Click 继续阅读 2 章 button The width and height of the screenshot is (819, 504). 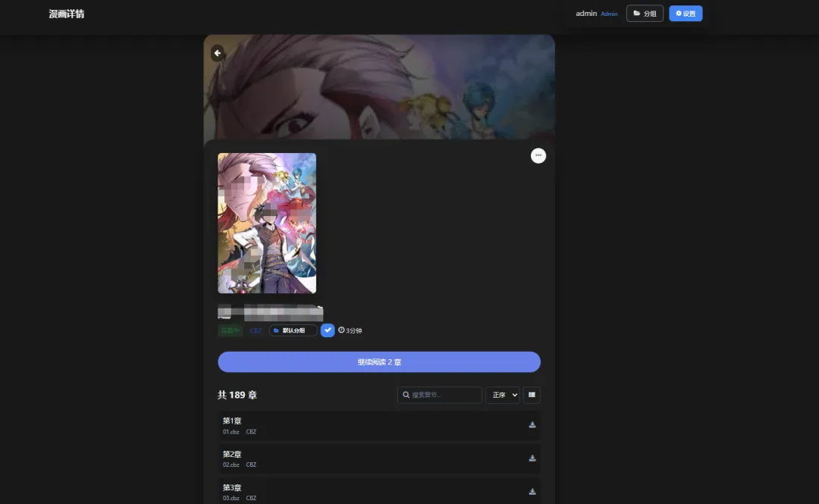click(x=379, y=362)
